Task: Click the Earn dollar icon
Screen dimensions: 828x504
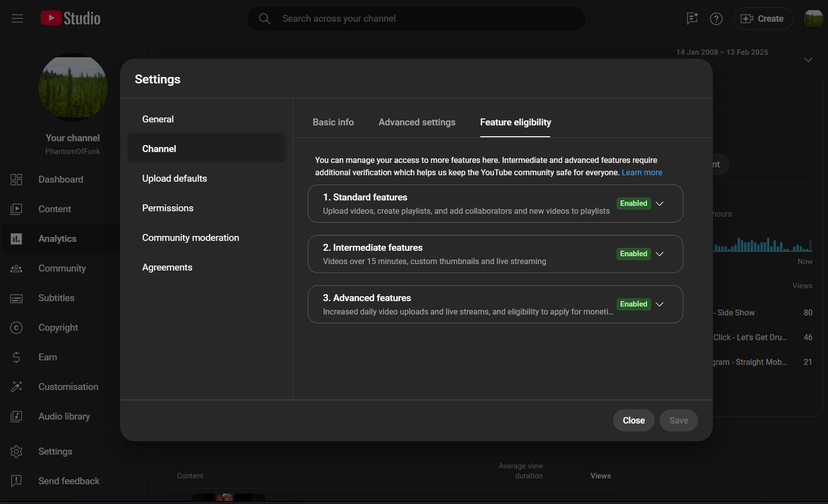Action: coord(16,357)
